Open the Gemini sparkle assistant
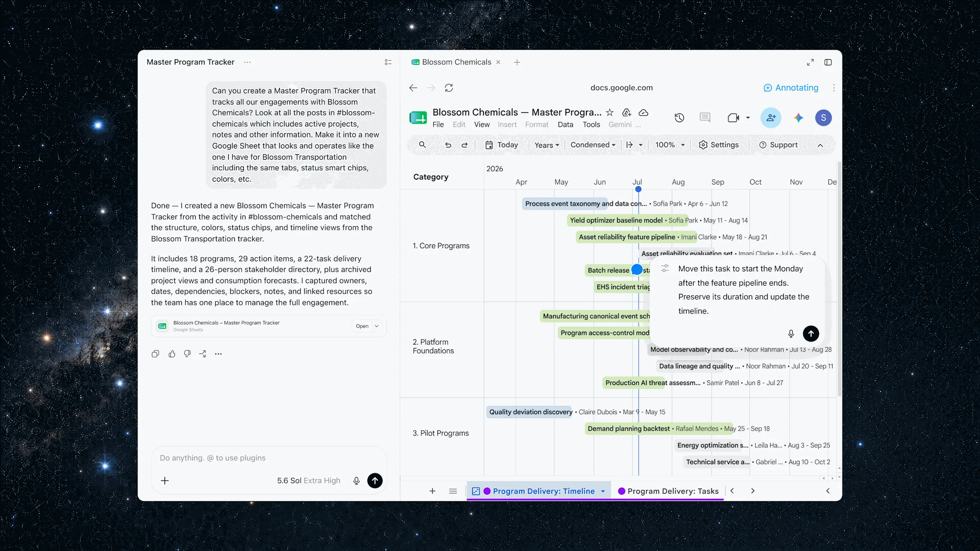Viewport: 980px width, 551px height. click(x=798, y=118)
